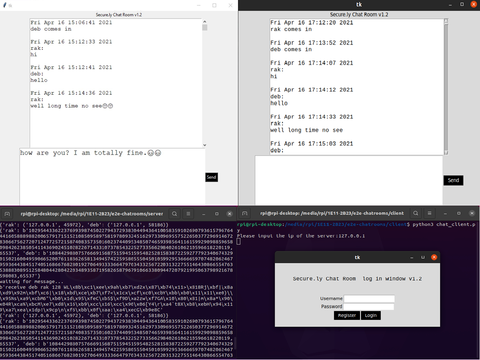Minimize the client terminal window
The width and height of the screenshot is (480, 360).
coord(446,213)
